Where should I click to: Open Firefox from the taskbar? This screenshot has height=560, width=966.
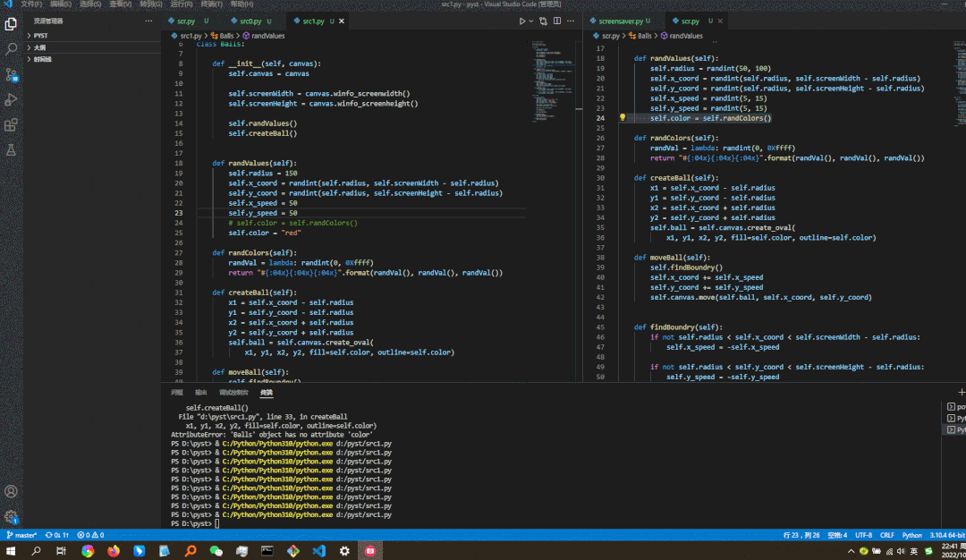click(x=114, y=551)
